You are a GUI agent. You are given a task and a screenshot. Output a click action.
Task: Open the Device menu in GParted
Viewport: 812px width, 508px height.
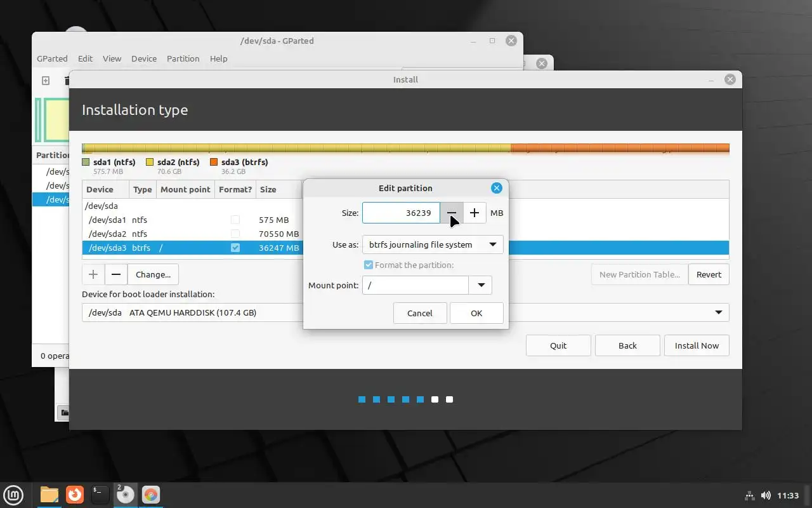[x=144, y=58]
